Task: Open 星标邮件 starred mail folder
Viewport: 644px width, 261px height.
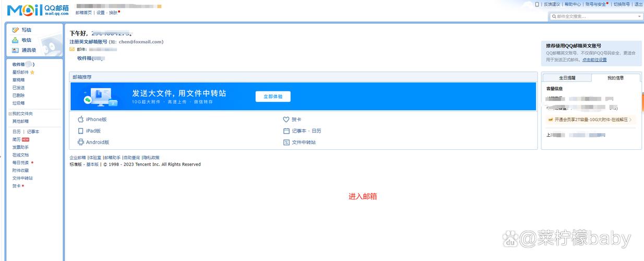Action: [20, 72]
